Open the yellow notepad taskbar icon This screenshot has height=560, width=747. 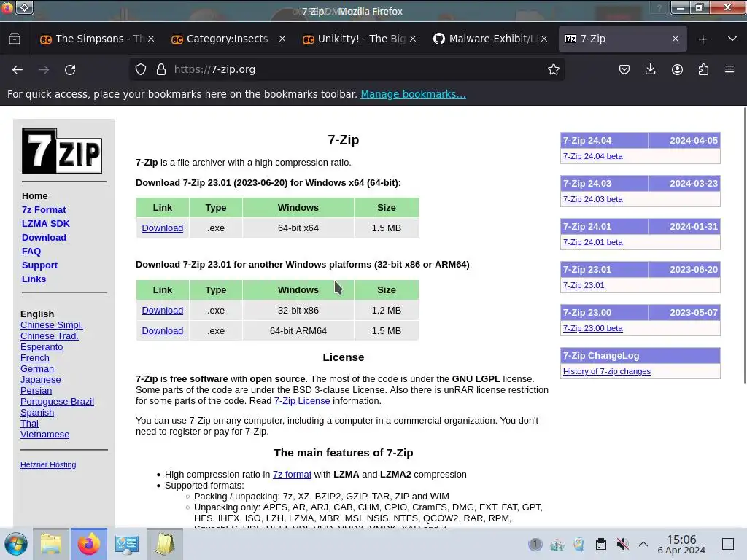[x=165, y=544]
